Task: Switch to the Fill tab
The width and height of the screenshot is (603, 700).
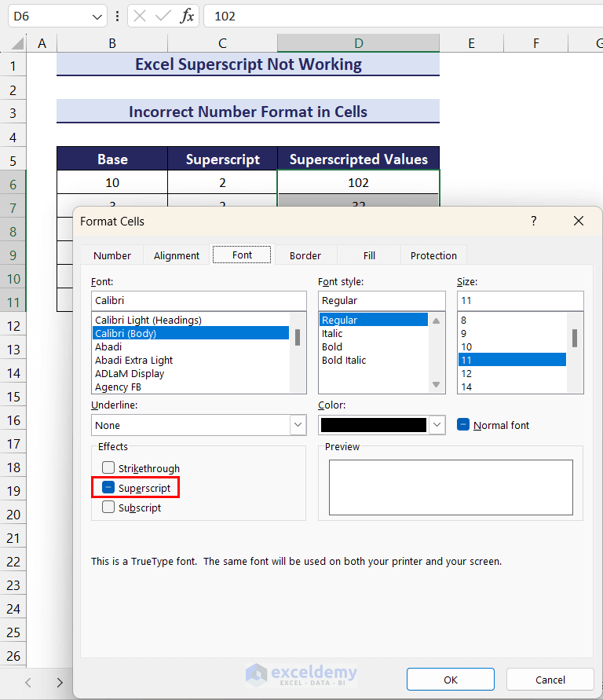Action: [x=369, y=255]
